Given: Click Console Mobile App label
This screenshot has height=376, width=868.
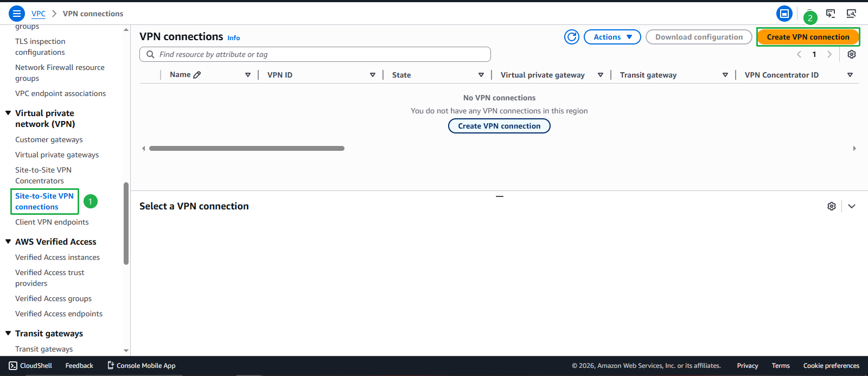Looking at the screenshot, I should click(x=146, y=366).
